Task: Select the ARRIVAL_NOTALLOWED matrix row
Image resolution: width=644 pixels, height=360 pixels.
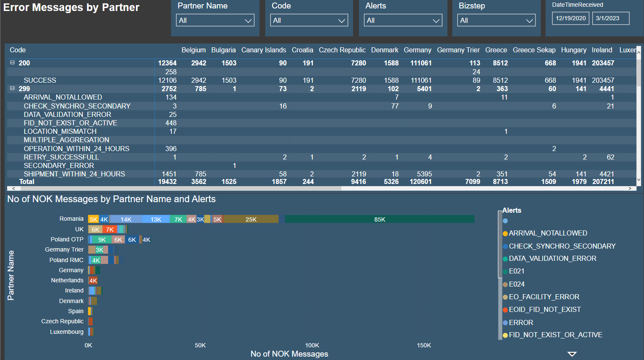Action: click(x=321, y=97)
